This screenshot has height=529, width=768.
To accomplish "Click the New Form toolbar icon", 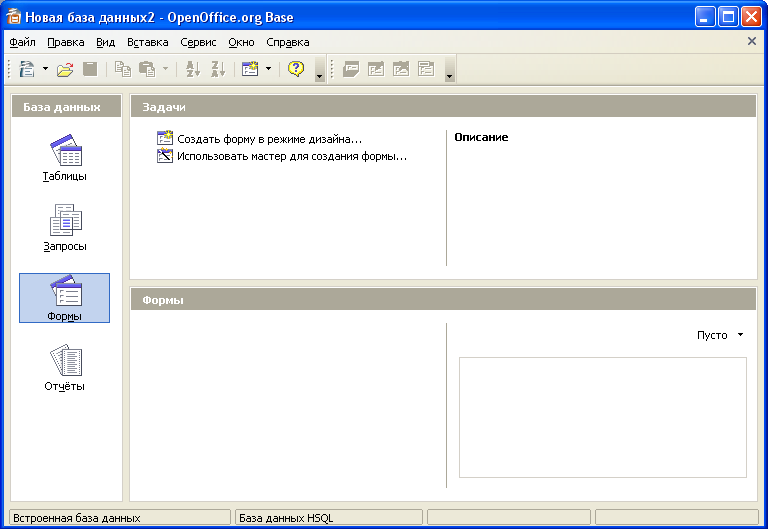I will [x=250, y=69].
